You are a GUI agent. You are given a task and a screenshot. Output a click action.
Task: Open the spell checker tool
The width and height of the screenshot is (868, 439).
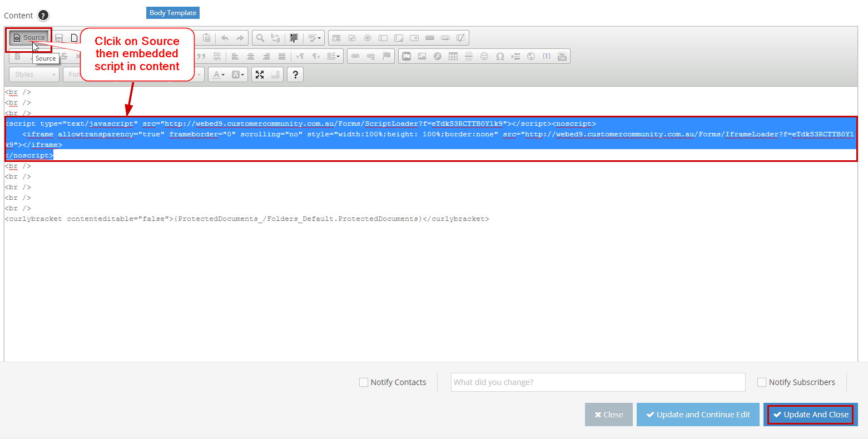[x=313, y=38]
